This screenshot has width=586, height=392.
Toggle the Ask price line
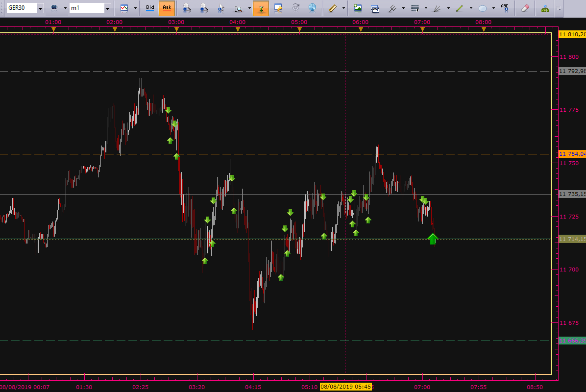pos(167,8)
